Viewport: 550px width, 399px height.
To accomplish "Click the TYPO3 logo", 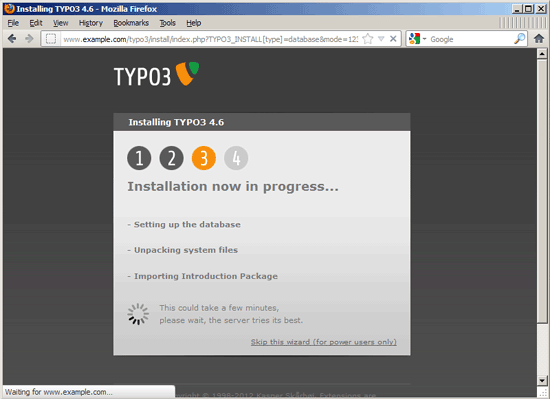I will pyautogui.click(x=156, y=74).
